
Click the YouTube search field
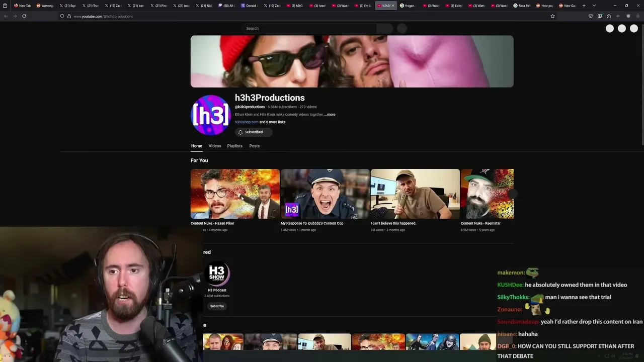tap(309, 29)
